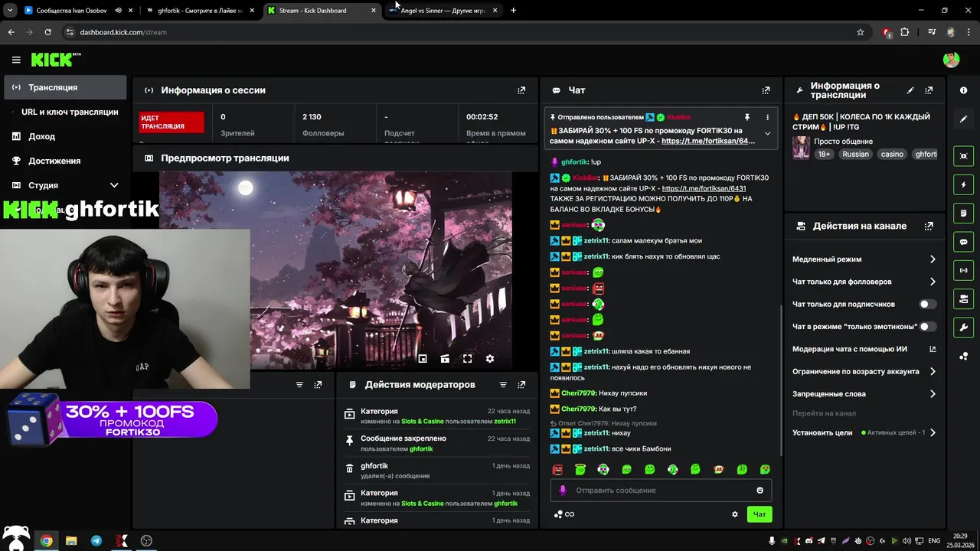Switch to Angel vs Sinner browser tab
This screenshot has width=980, height=551.
tap(441, 11)
